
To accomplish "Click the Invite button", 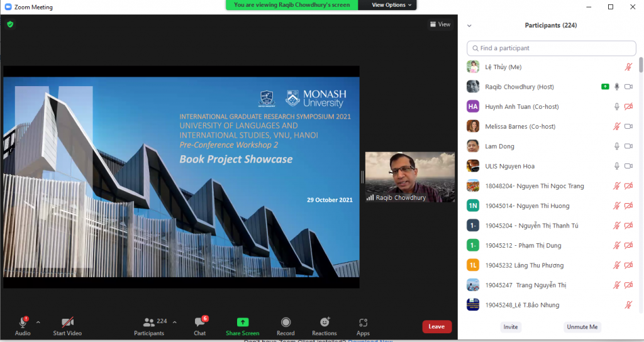I will pyautogui.click(x=511, y=327).
